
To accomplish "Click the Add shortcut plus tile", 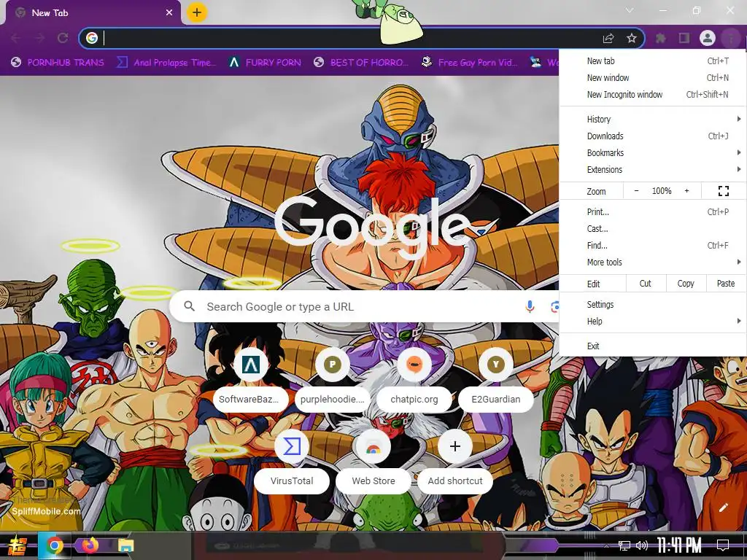I will tap(455, 462).
